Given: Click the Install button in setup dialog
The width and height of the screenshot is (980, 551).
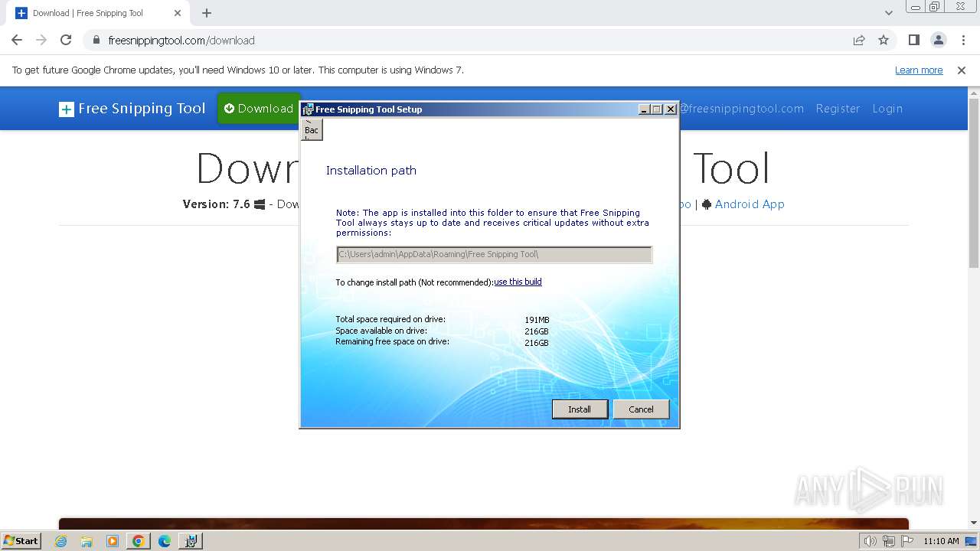Looking at the screenshot, I should 580,409.
